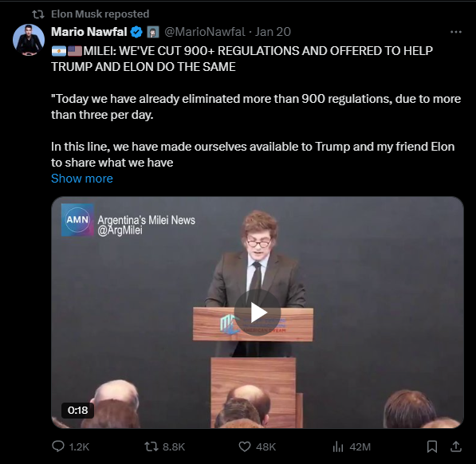The image size is (476, 464).
Task: Click the Jan 20 post date
Action: [273, 32]
